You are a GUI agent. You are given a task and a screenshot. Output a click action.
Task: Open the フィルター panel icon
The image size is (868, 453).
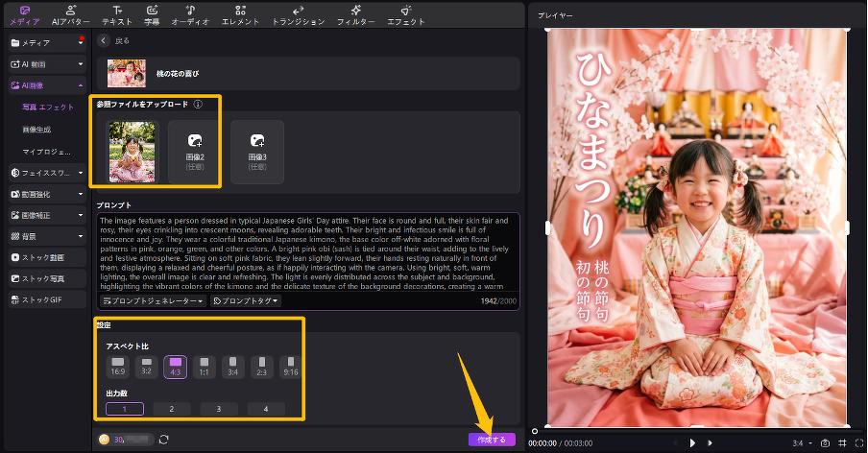(x=355, y=10)
